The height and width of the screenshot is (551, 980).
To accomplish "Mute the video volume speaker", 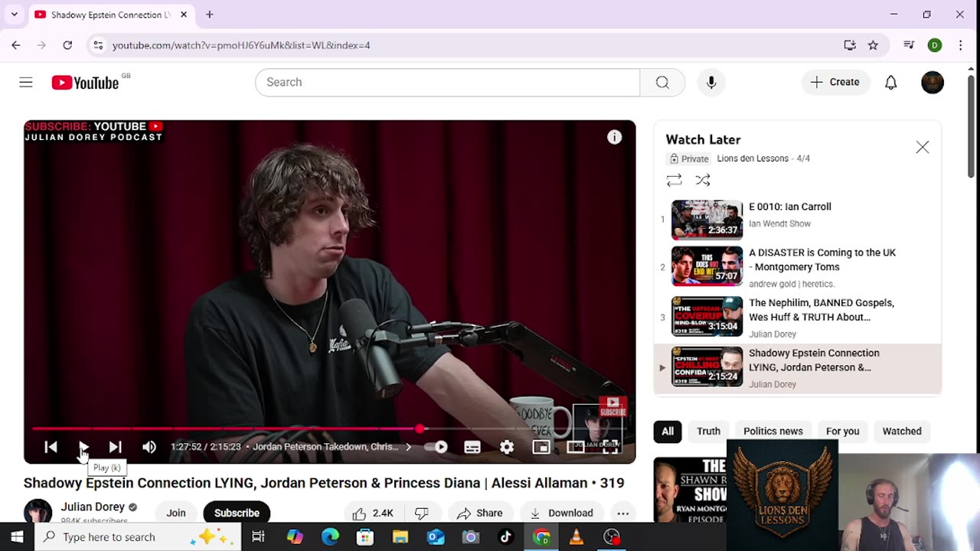I will click(149, 447).
